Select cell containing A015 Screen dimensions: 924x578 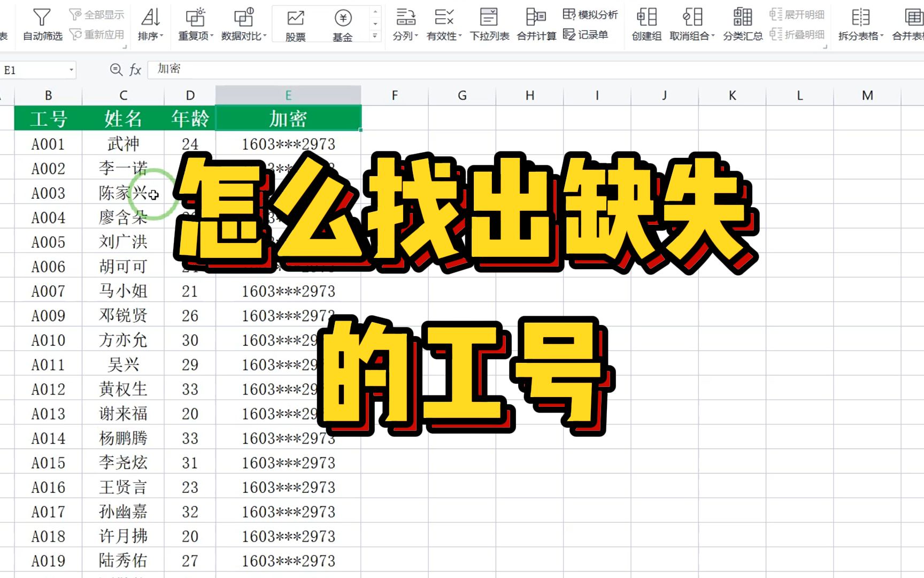tap(48, 463)
